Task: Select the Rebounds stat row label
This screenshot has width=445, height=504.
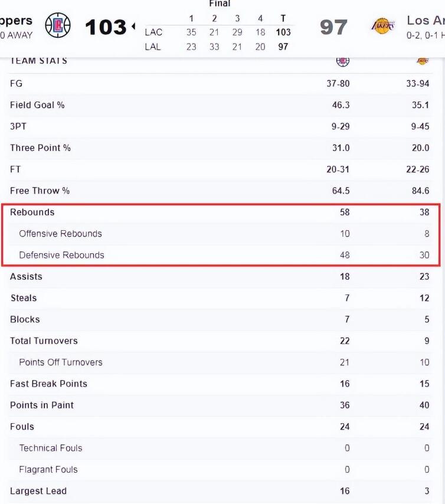Action: pos(32,212)
